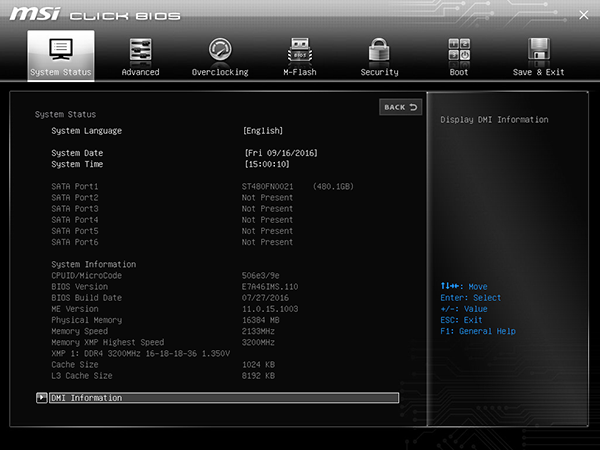Click the SATA Port1 row label
Image resolution: width=600 pixels, height=450 pixels.
(x=75, y=186)
